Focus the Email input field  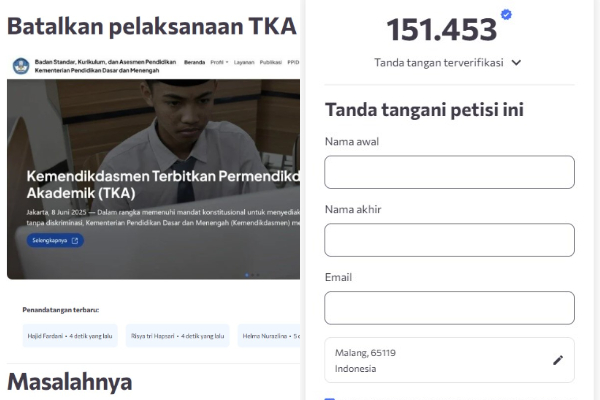449,308
